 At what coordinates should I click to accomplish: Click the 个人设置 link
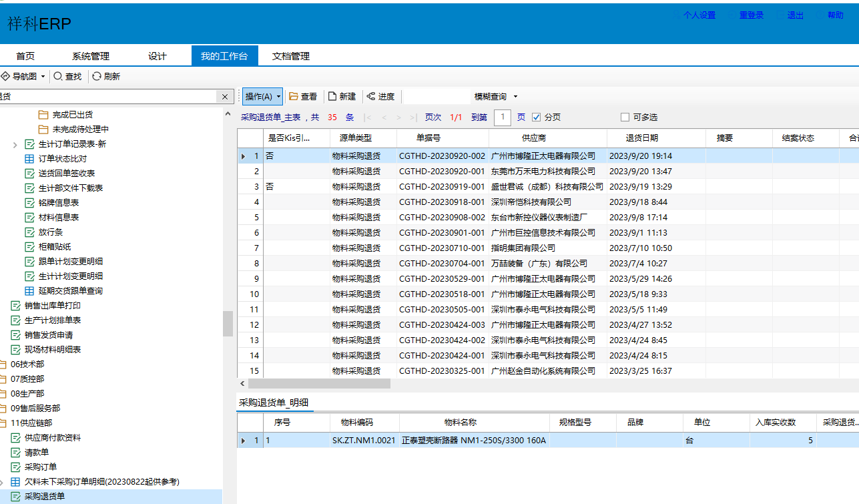coord(699,15)
